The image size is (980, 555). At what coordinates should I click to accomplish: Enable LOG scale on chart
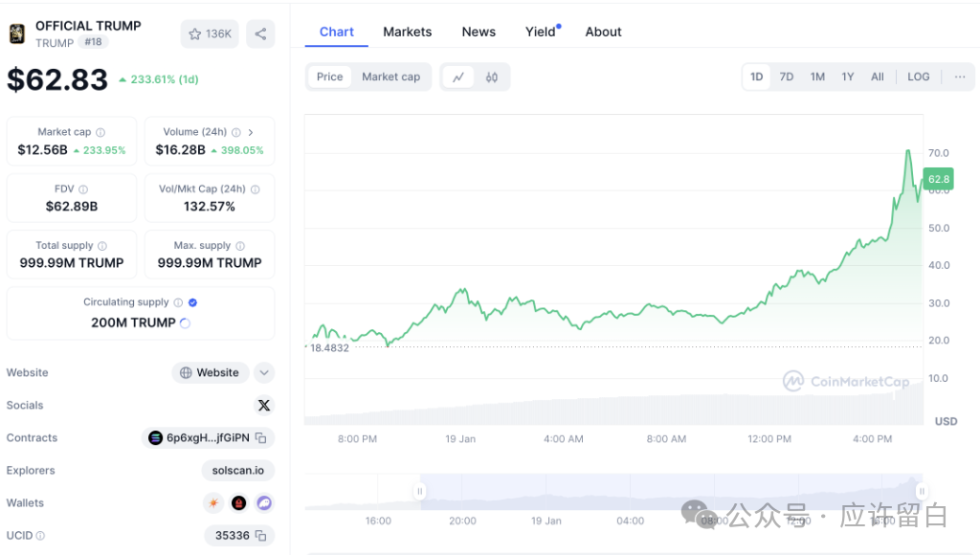(918, 77)
